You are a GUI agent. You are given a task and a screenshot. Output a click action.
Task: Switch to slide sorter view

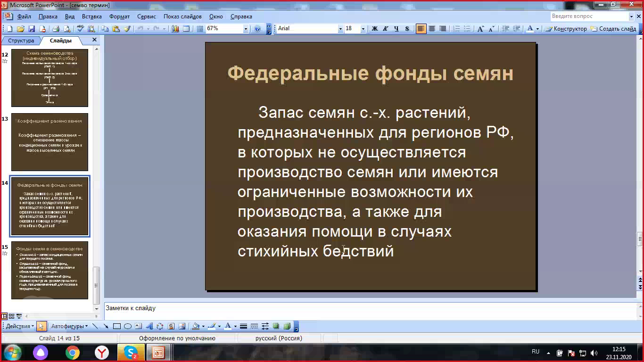click(12, 316)
